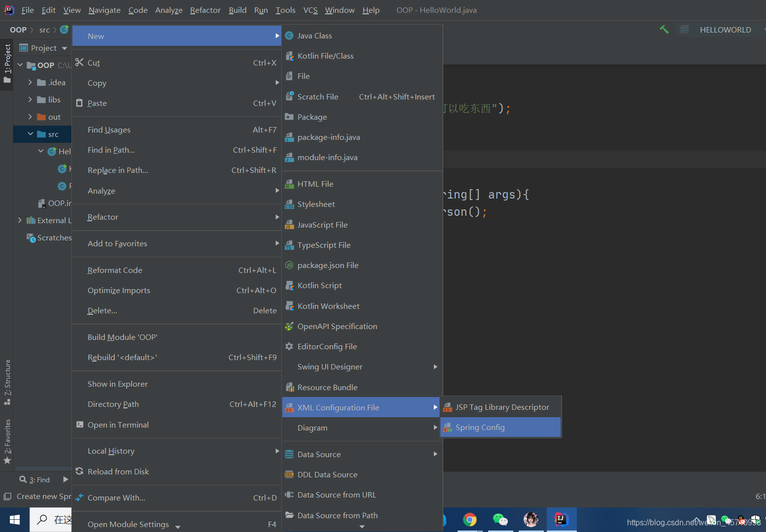Open Chrome from the taskbar
Image resolution: width=766 pixels, height=532 pixels.
pyautogui.click(x=469, y=520)
